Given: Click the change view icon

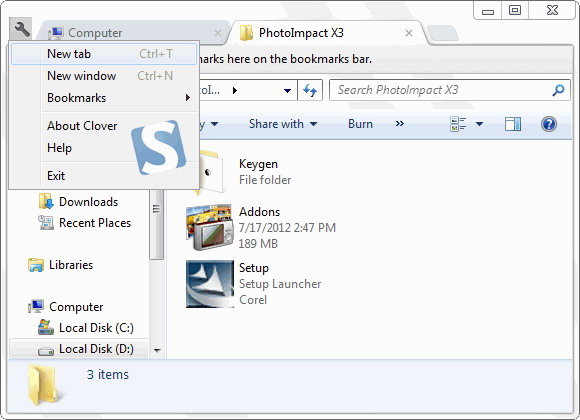Looking at the screenshot, I should [x=458, y=124].
